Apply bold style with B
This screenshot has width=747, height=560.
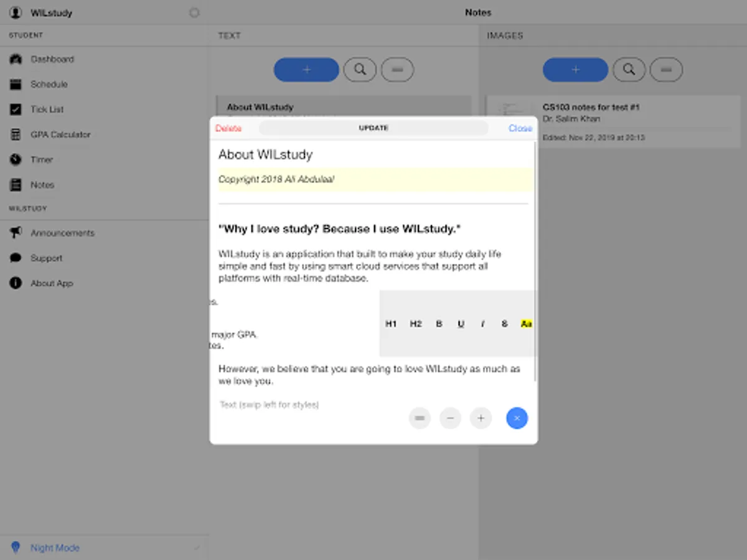pyautogui.click(x=439, y=324)
